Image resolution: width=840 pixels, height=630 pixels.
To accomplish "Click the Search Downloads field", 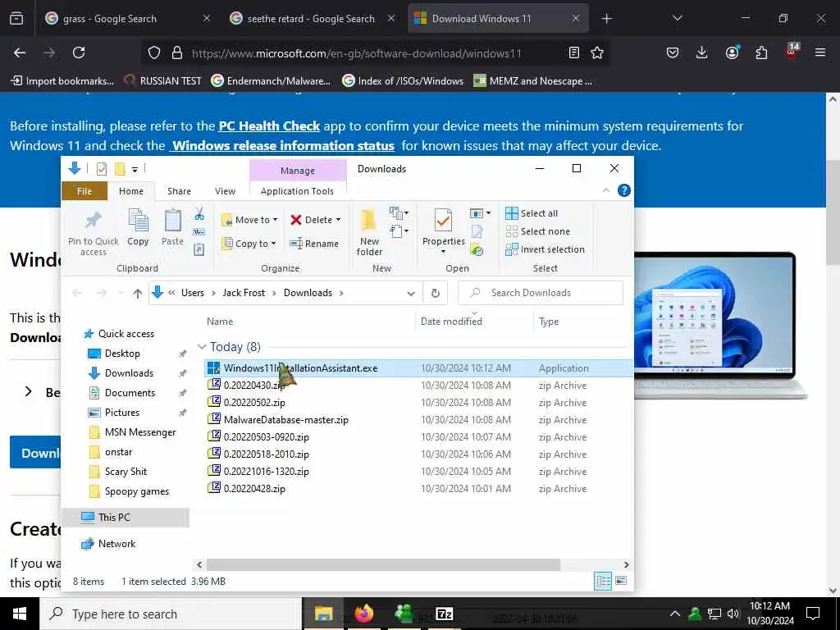I will click(x=541, y=293).
